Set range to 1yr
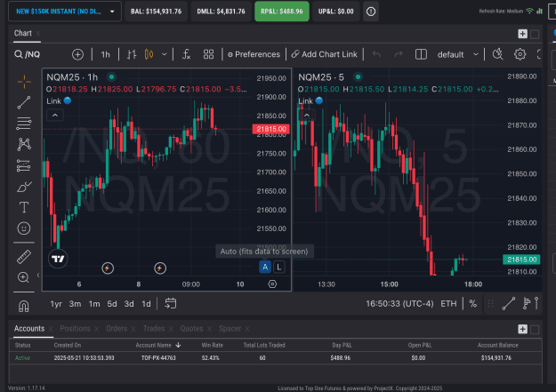556x392 pixels. point(56,304)
